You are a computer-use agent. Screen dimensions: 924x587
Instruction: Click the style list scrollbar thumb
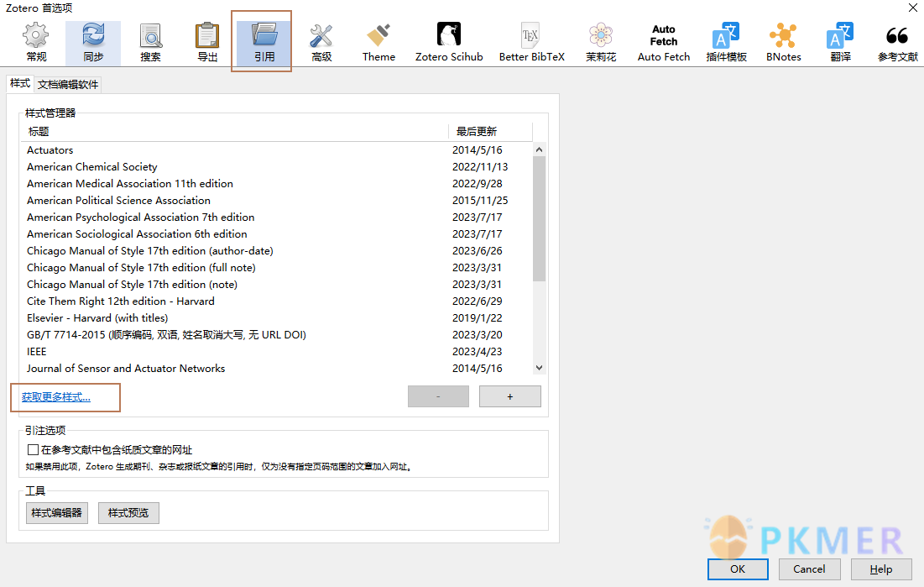pyautogui.click(x=539, y=218)
